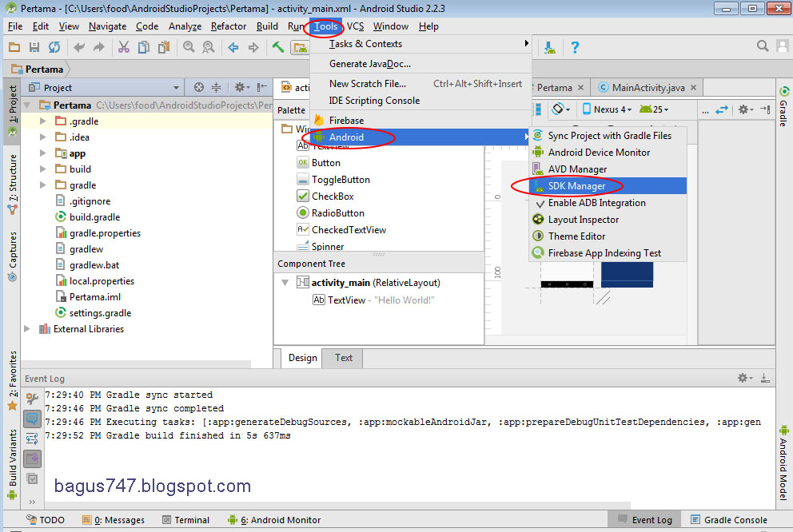The image size is (793, 532).
Task: Open designer toolbar settings gear
Action: (746, 109)
